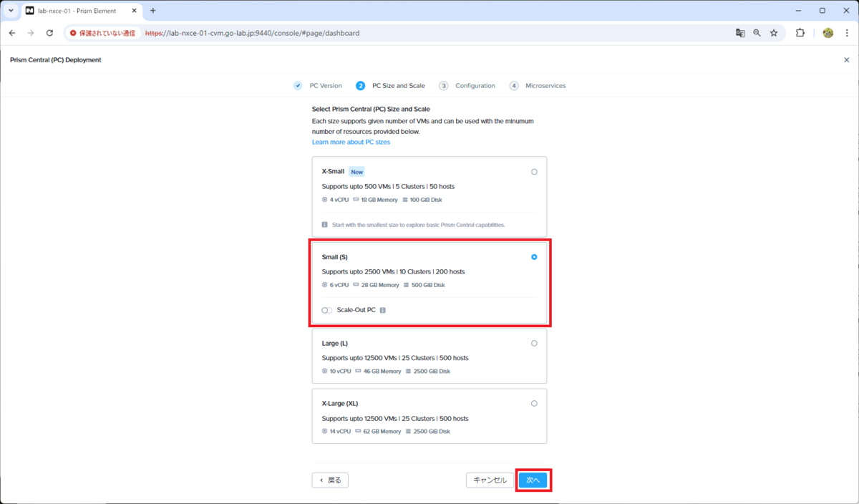Screen dimensions: 859x504
Task: Choose the X-Large (XL) radio button
Action: click(534, 404)
